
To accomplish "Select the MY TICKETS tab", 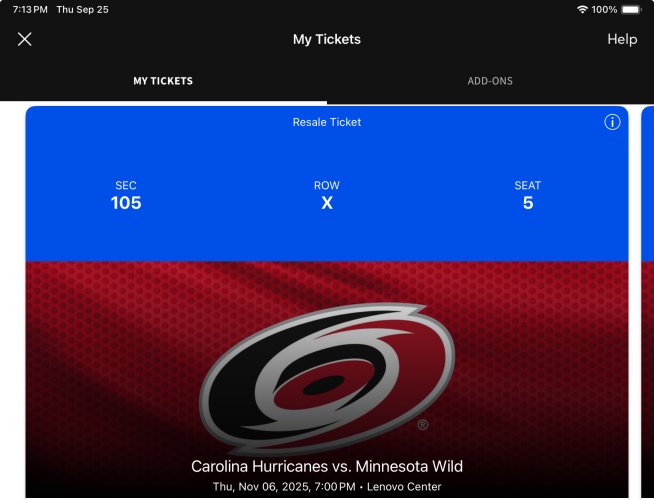I will (x=163, y=81).
